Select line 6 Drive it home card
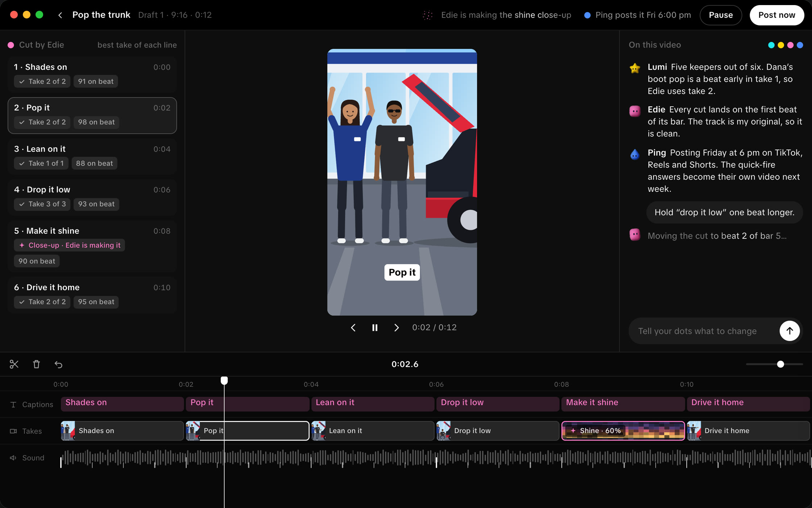Screen dimensions: 812x508 click(x=92, y=295)
